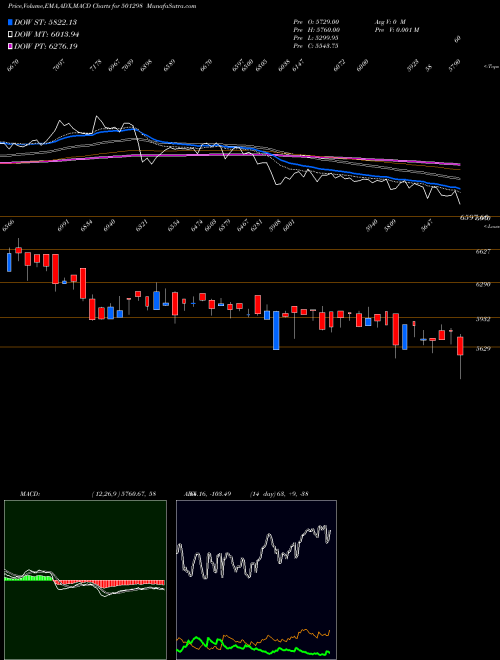500x660 pixels.
Task: Click the 'Pre V: 0.001 M' volume text
Action: click(396, 29)
